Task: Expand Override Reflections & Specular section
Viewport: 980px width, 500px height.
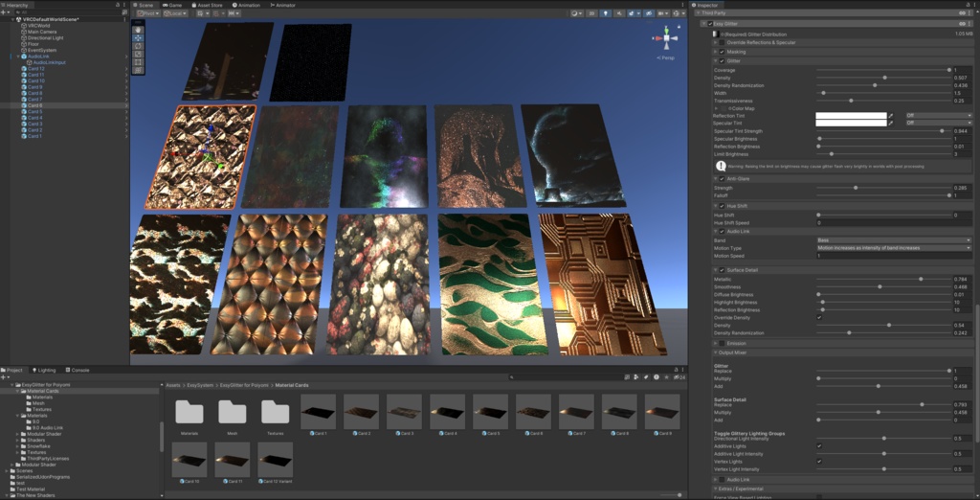Action: [x=715, y=42]
